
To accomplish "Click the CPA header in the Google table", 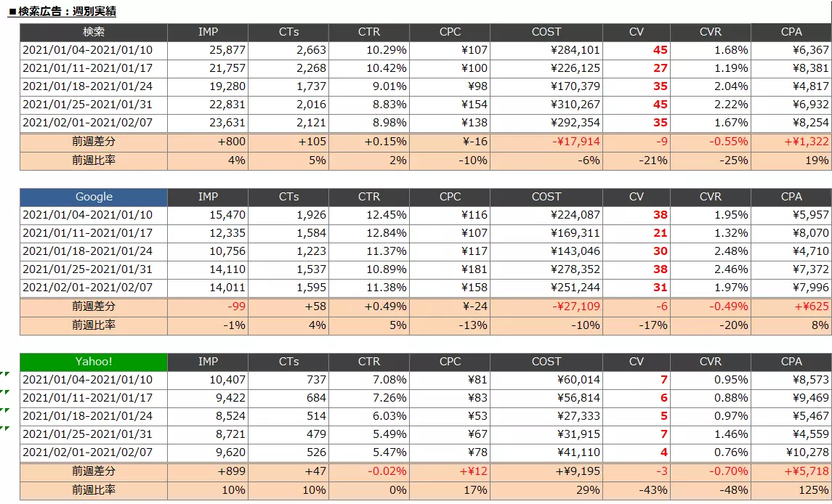I will pos(791,196).
